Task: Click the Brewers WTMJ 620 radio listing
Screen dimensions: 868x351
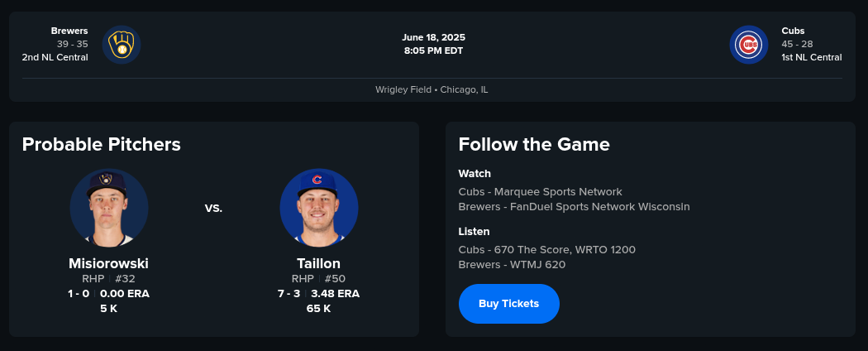Action: click(x=512, y=265)
